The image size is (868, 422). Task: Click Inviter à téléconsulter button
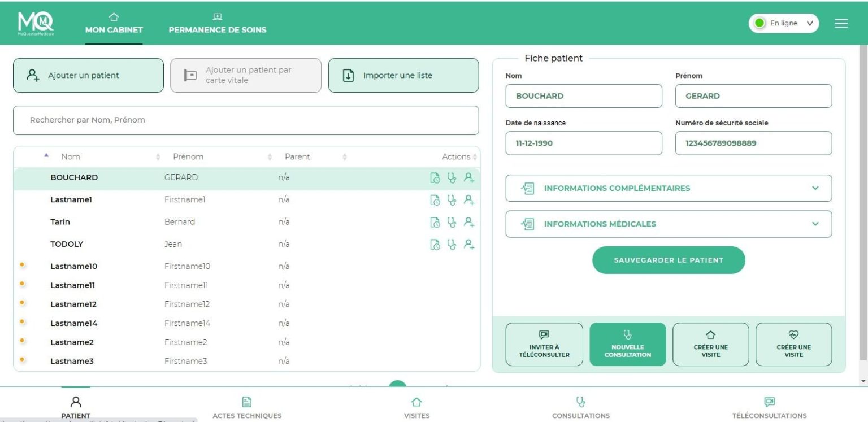[x=544, y=344]
